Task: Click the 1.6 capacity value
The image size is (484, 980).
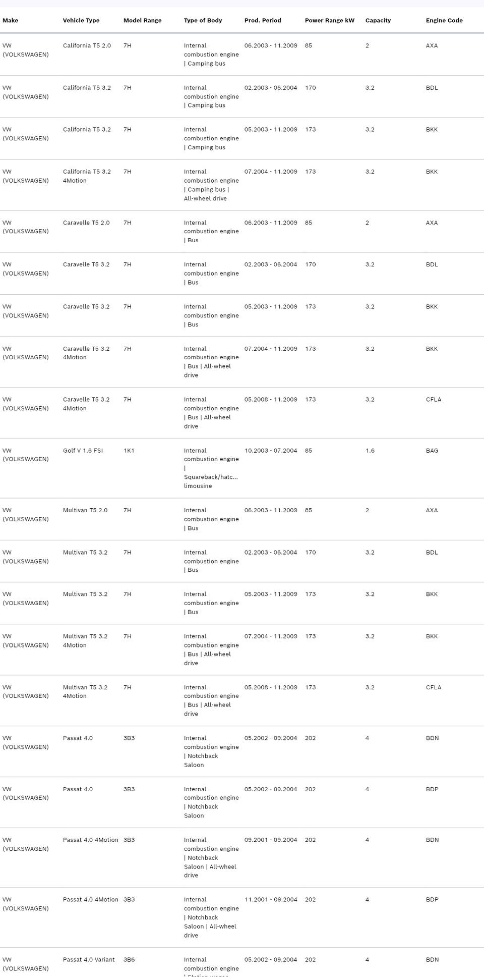Action: tap(370, 451)
